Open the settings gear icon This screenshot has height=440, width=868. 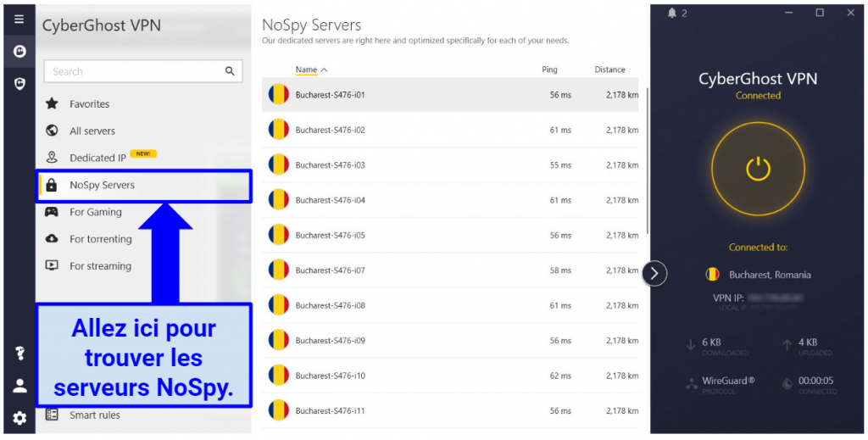pos(19,418)
